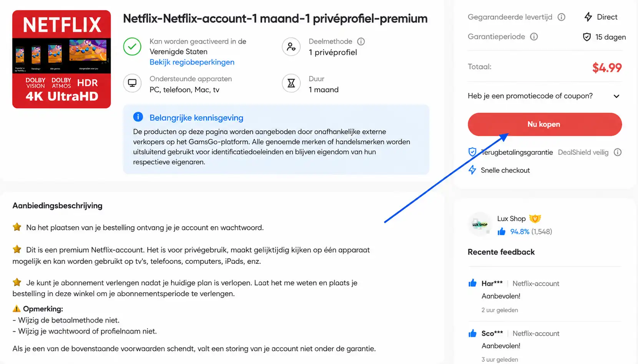The image size is (638, 364).
Task: Open the Lux Shop seller name
Action: tap(511, 218)
